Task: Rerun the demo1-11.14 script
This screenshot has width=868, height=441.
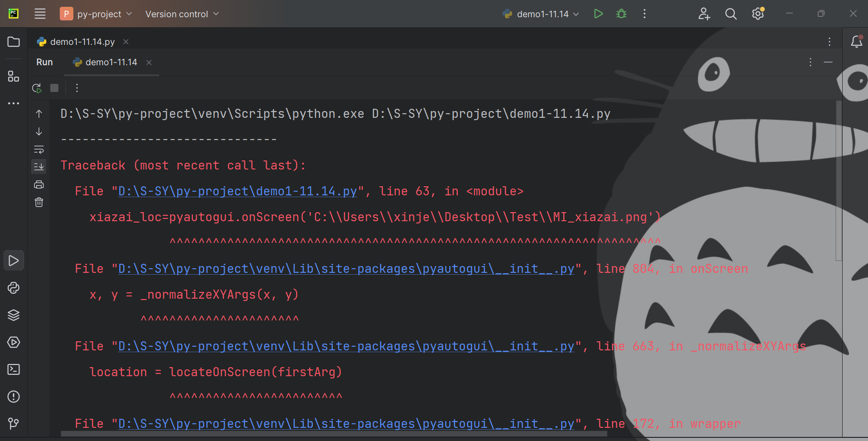Action: click(x=37, y=88)
